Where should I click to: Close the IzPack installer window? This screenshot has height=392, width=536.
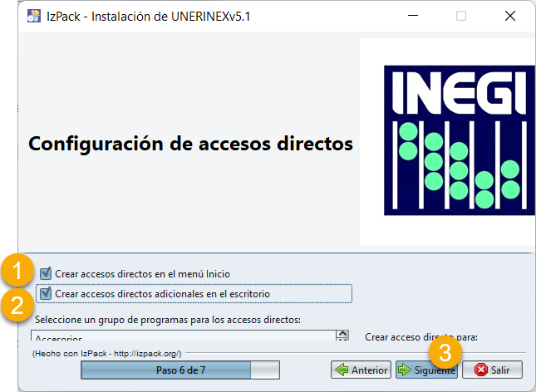[510, 16]
